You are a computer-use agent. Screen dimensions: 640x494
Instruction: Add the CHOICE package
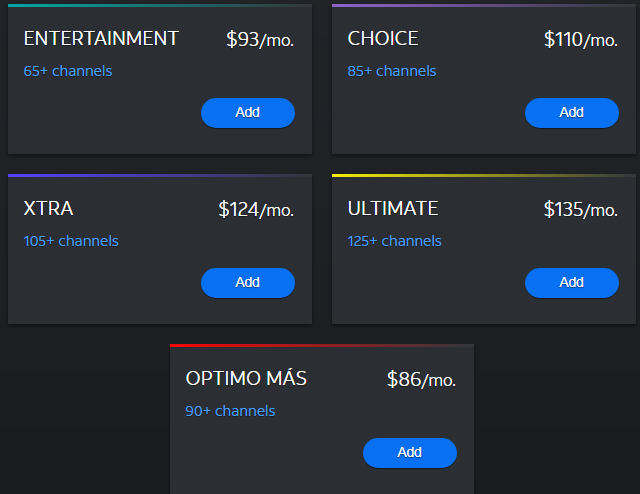click(x=571, y=113)
